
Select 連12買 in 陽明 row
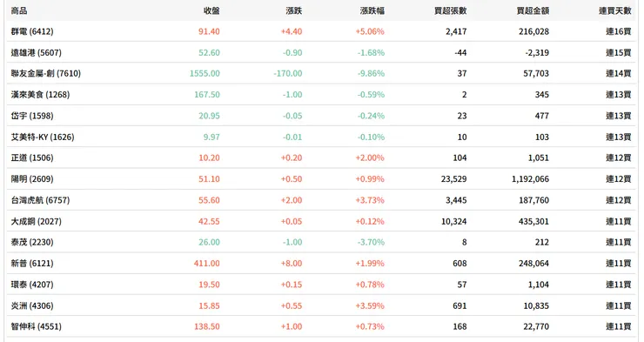(x=619, y=179)
